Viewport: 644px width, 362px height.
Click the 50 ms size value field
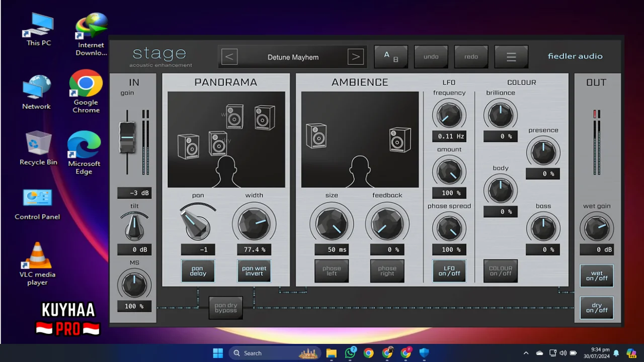tap(332, 249)
